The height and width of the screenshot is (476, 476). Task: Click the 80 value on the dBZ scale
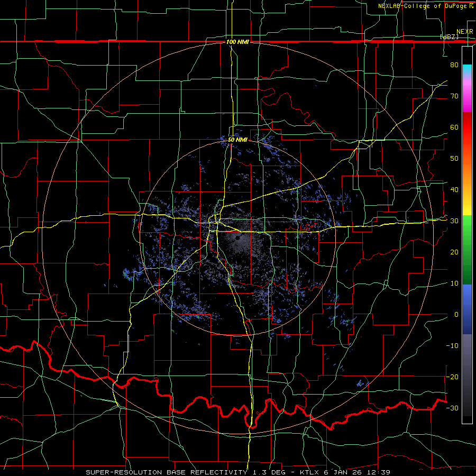coord(454,65)
